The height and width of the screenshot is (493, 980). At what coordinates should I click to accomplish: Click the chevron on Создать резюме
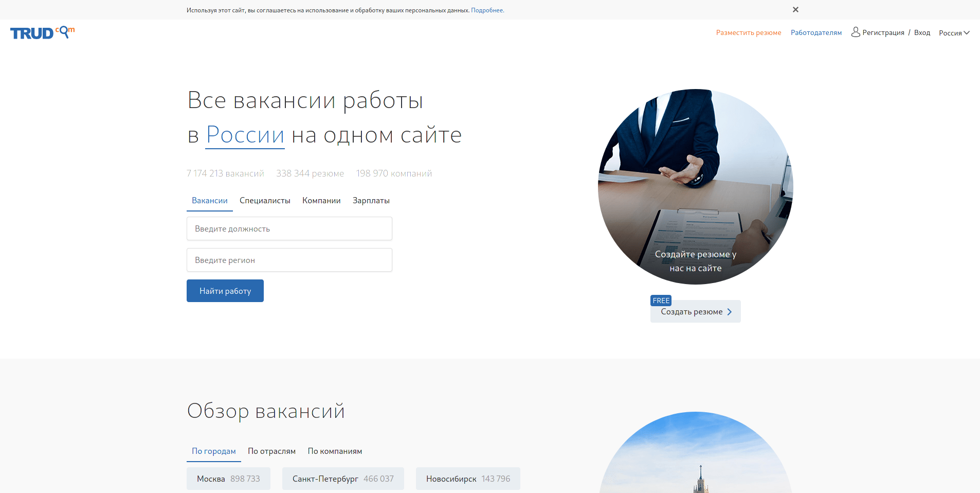(729, 312)
